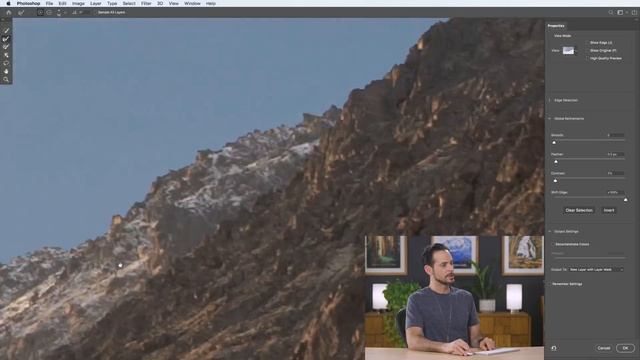Click the Smooth slider handle
This screenshot has width=640, height=360.
(554, 142)
